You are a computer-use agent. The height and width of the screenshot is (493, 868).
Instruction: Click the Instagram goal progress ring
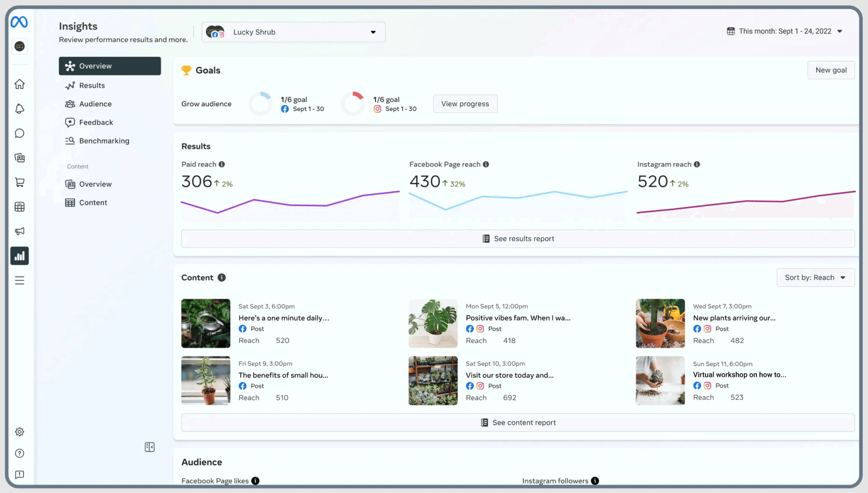pyautogui.click(x=353, y=103)
